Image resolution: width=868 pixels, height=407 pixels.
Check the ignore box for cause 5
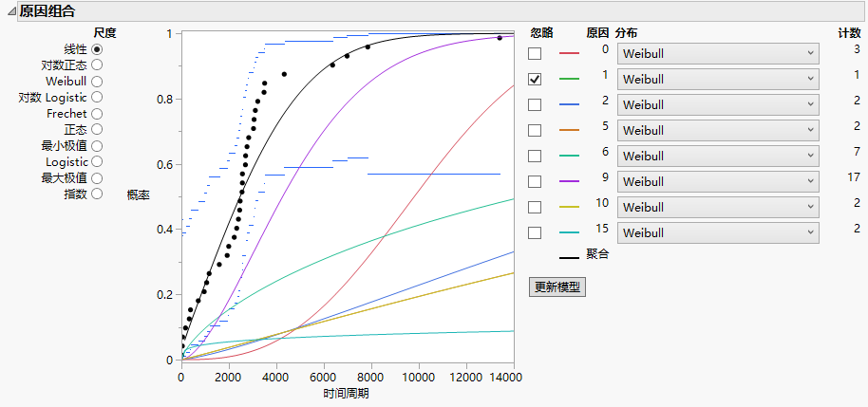tap(535, 131)
